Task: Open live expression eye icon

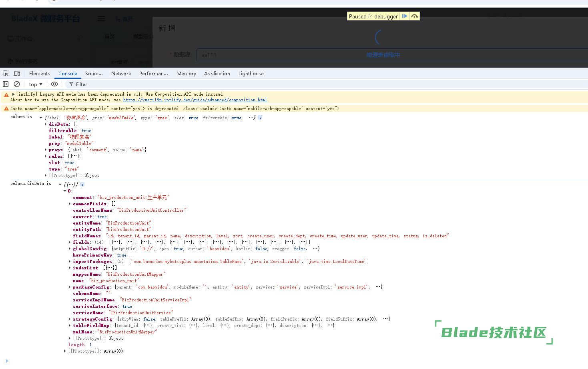Action: (x=54, y=84)
